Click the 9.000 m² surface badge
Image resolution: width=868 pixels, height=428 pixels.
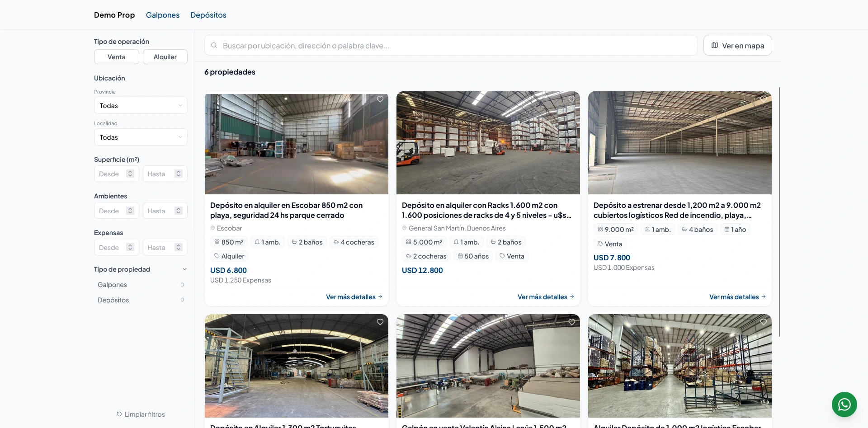tap(616, 230)
